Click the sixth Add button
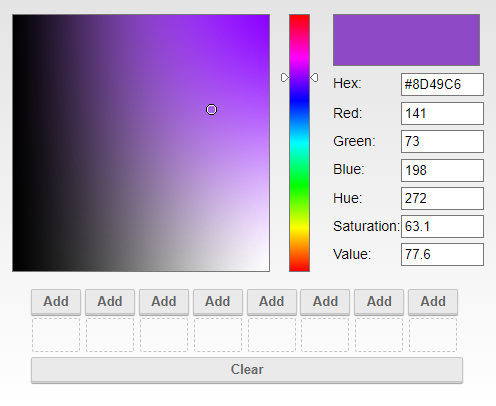496x406 pixels. (325, 302)
